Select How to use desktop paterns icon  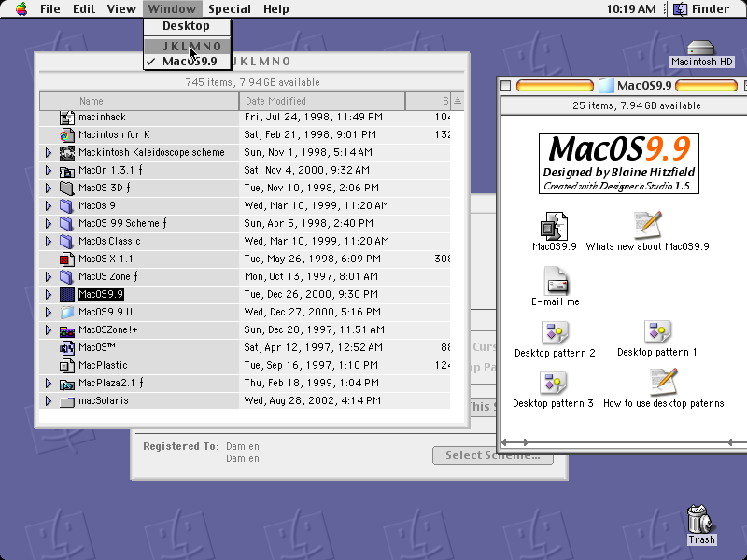pos(664,382)
